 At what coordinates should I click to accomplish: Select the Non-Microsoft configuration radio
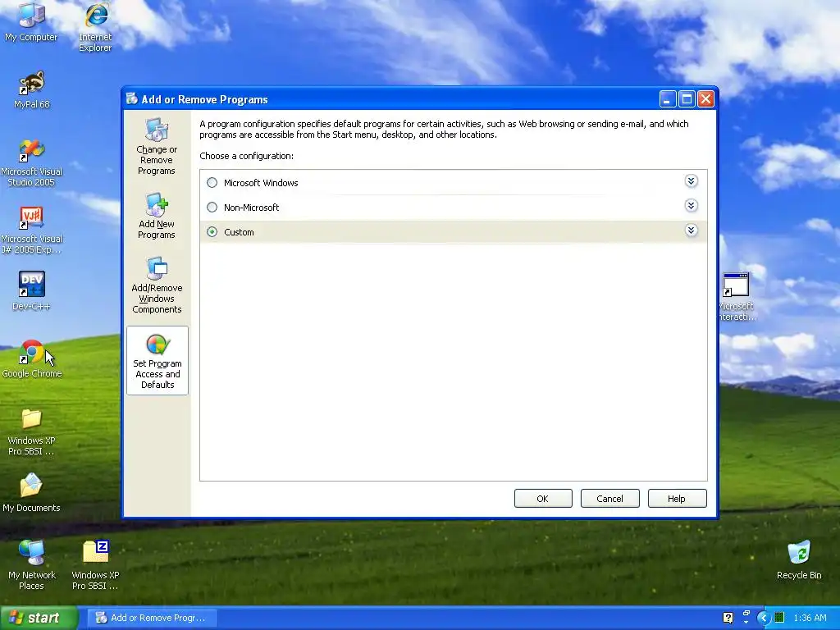(x=212, y=208)
